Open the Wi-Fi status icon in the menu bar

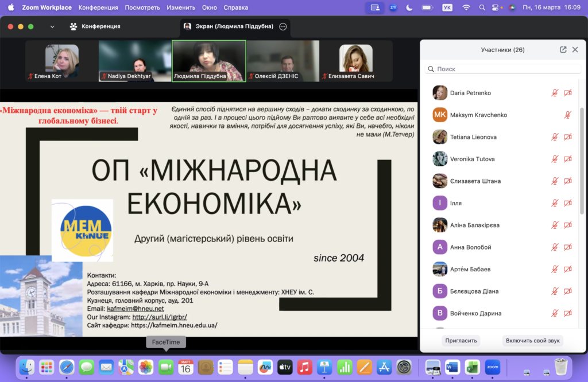coord(466,7)
